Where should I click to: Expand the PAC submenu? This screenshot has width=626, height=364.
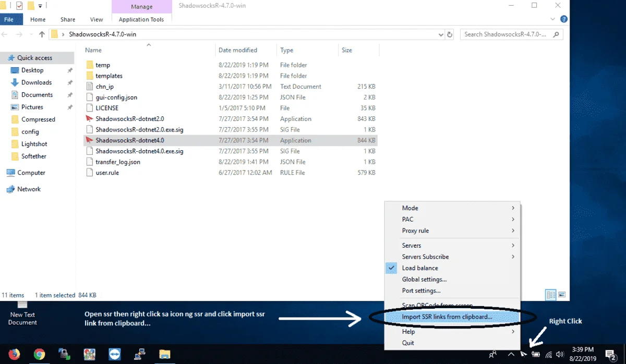[x=453, y=220]
